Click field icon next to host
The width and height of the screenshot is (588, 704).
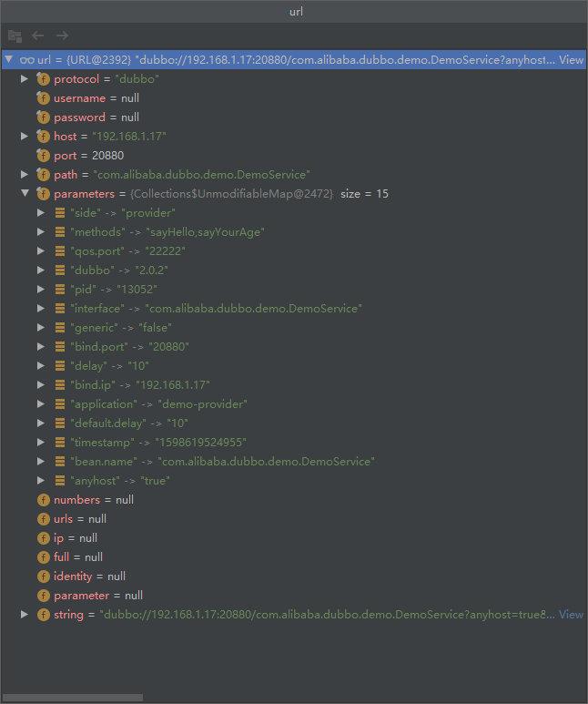(x=43, y=137)
